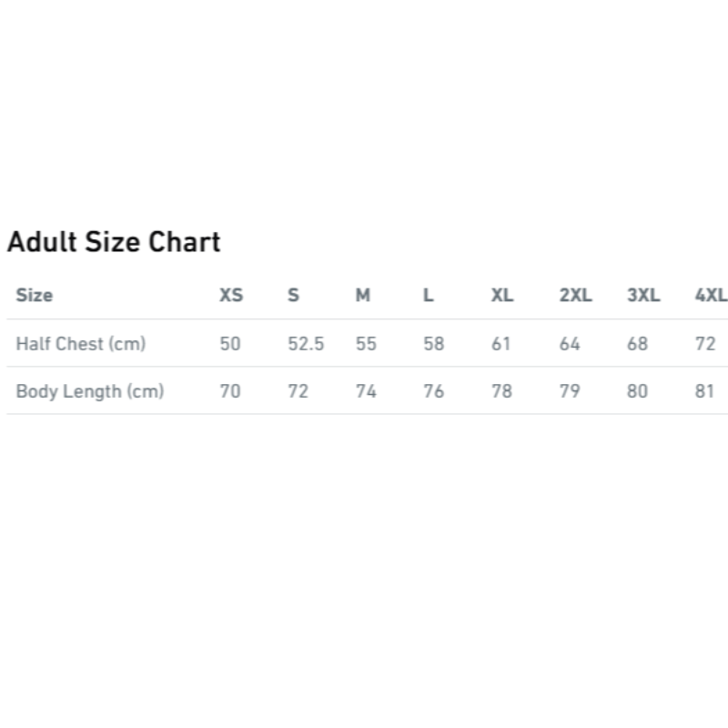Select the XL size column header

pyautogui.click(x=502, y=295)
